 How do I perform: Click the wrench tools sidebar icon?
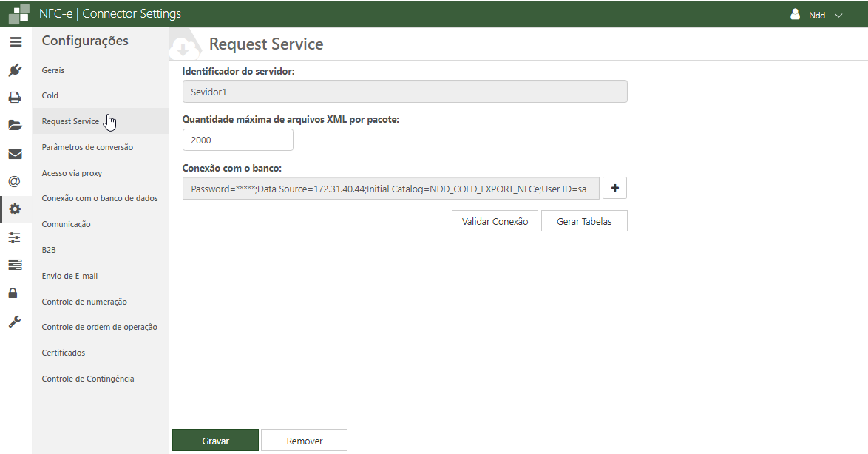(x=15, y=321)
